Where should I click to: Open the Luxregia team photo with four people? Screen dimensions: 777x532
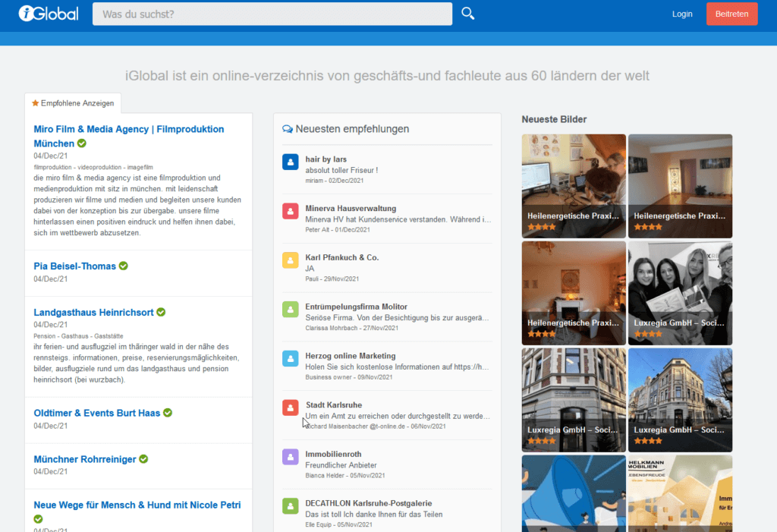point(680,293)
